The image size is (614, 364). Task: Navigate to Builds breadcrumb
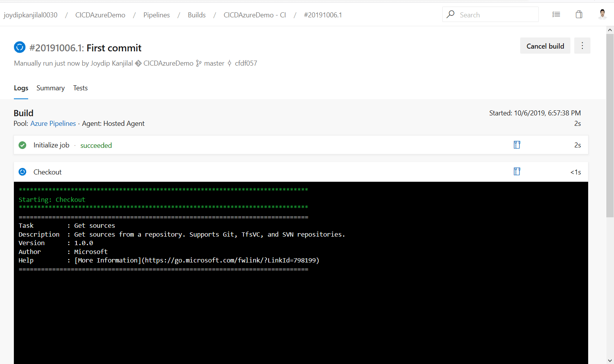tap(197, 15)
